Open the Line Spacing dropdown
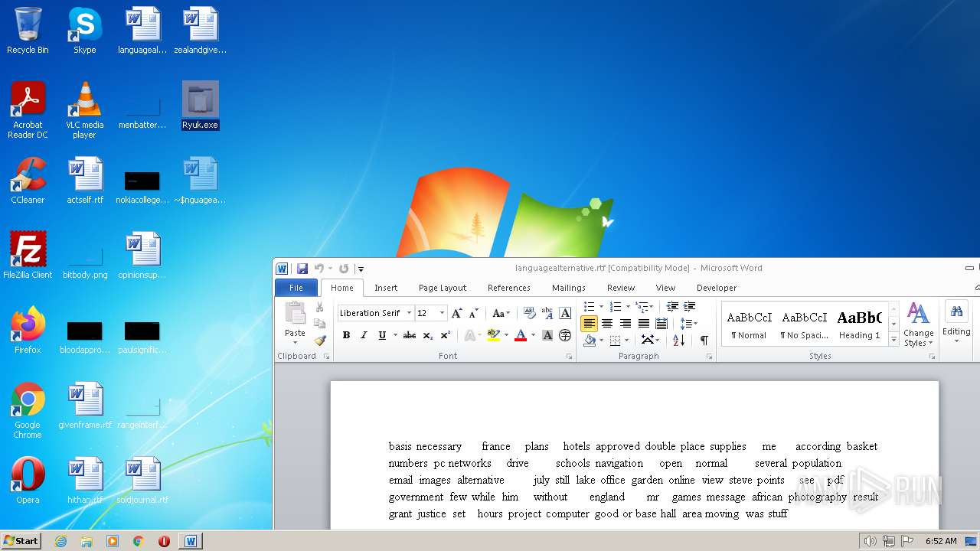Viewport: 980px width, 551px height. click(688, 324)
